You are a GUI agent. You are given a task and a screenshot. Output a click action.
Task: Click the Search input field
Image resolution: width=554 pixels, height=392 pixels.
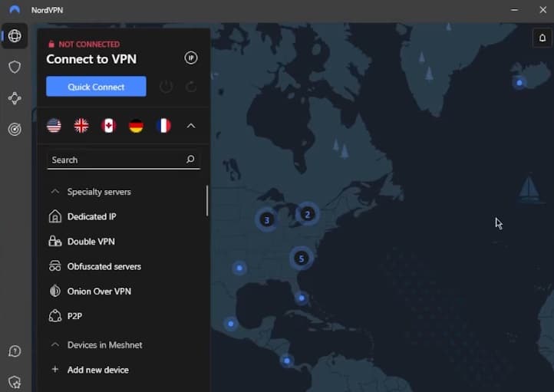coord(124,160)
